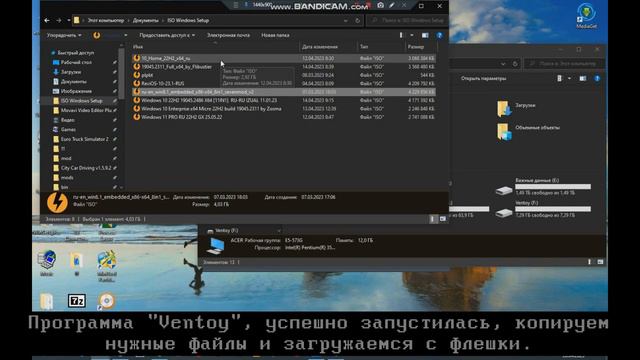Click the Загрузки download icon in sidebar
Viewport: 640px width, 360px height.
pos(56,72)
